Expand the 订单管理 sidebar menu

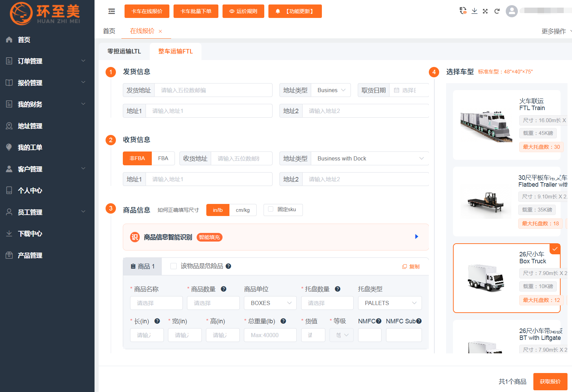47,61
